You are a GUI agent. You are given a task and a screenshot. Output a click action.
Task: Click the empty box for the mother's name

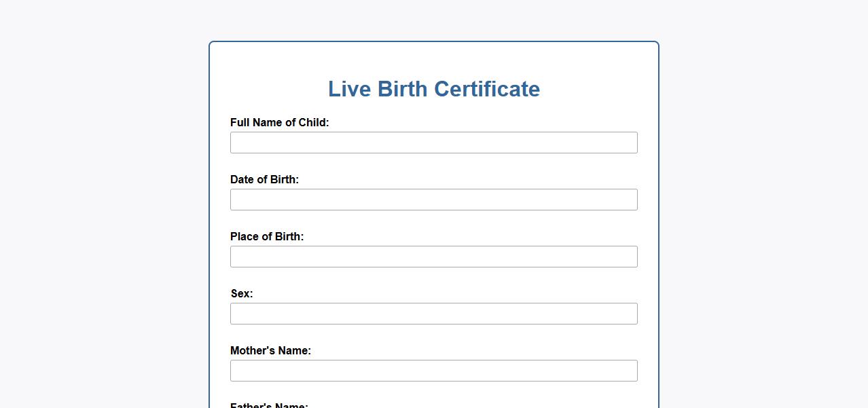tap(433, 371)
